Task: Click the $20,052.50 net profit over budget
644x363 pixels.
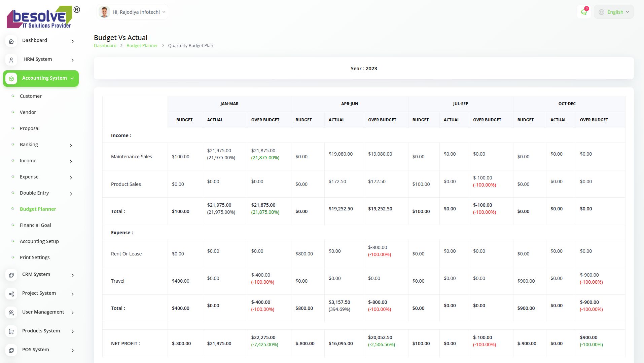Action: [x=380, y=337]
